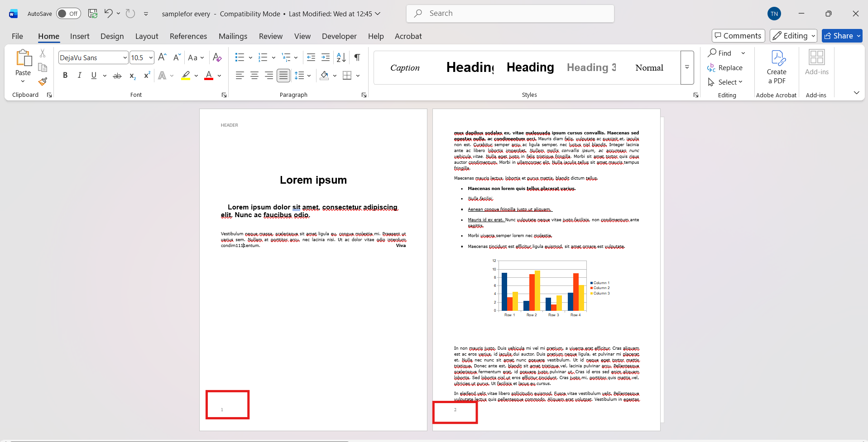Click the Shading paint bucket

coord(324,76)
